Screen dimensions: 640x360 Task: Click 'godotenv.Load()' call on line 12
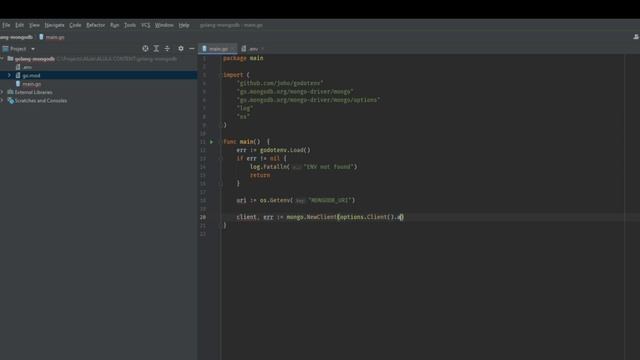pyautogui.click(x=285, y=150)
